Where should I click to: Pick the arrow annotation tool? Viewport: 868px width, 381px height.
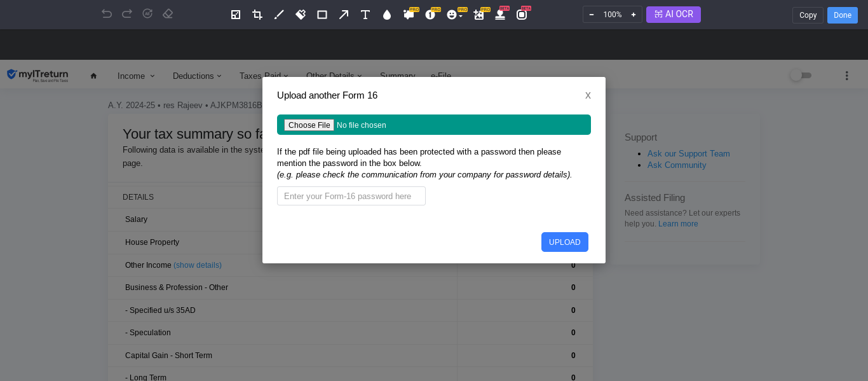(x=344, y=15)
